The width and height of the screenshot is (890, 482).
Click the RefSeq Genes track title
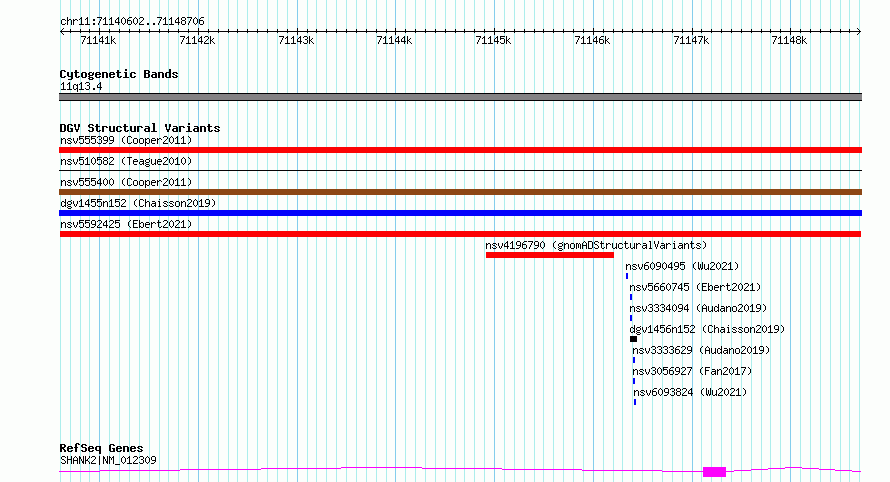[101, 448]
